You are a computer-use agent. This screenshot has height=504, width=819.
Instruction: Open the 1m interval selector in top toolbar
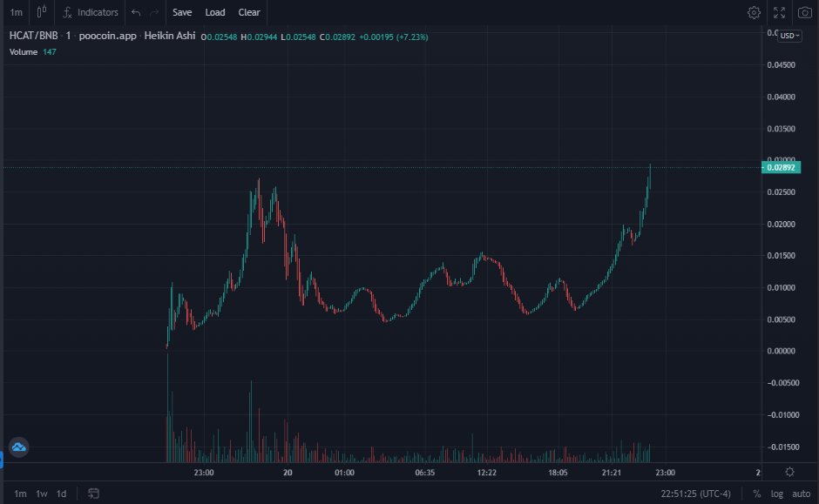pyautogui.click(x=17, y=12)
